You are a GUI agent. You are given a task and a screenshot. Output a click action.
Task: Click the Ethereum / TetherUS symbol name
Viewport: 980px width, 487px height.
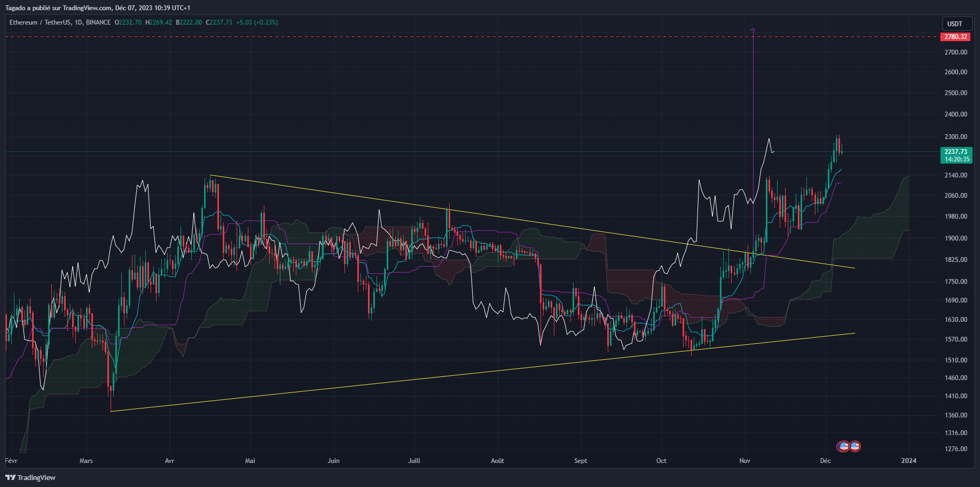tap(42, 22)
